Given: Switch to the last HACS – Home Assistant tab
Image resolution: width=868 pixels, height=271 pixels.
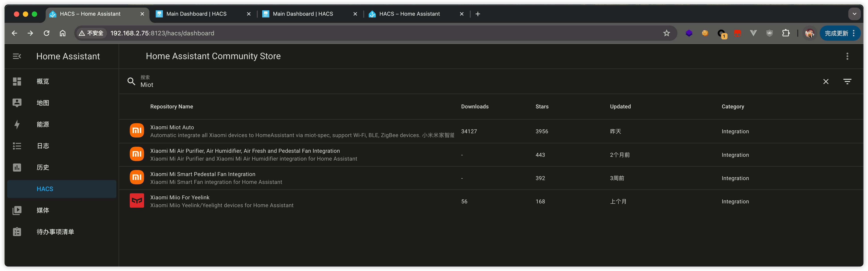Looking at the screenshot, I should tap(409, 14).
